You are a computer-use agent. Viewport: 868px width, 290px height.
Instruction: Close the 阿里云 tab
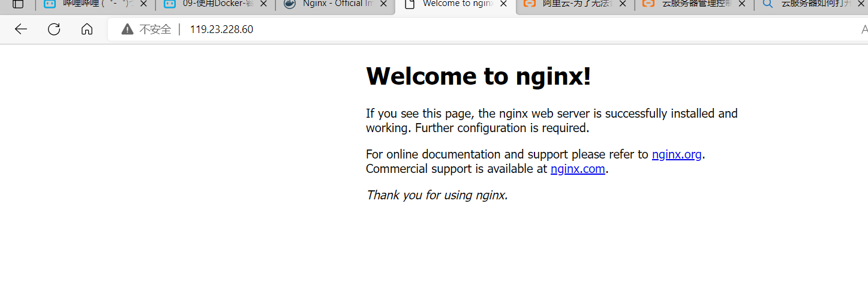pyautogui.click(x=623, y=4)
